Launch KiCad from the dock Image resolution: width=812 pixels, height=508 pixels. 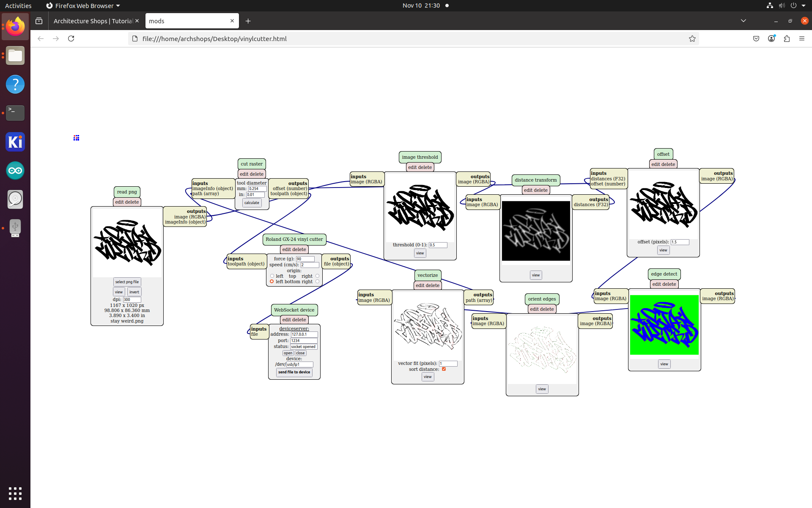[15, 142]
